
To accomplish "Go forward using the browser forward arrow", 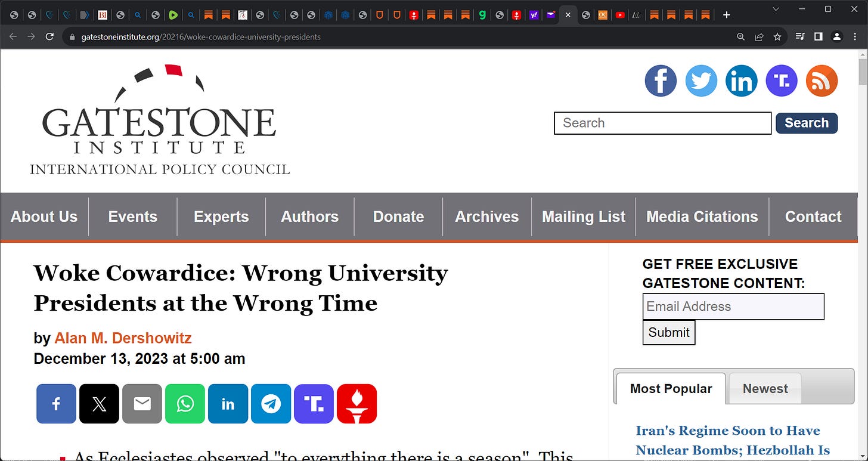I will click(32, 36).
